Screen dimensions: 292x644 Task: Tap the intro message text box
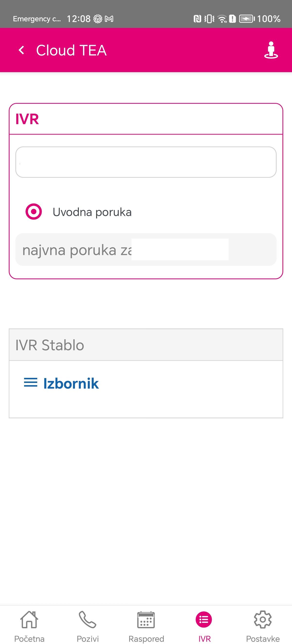146,249
